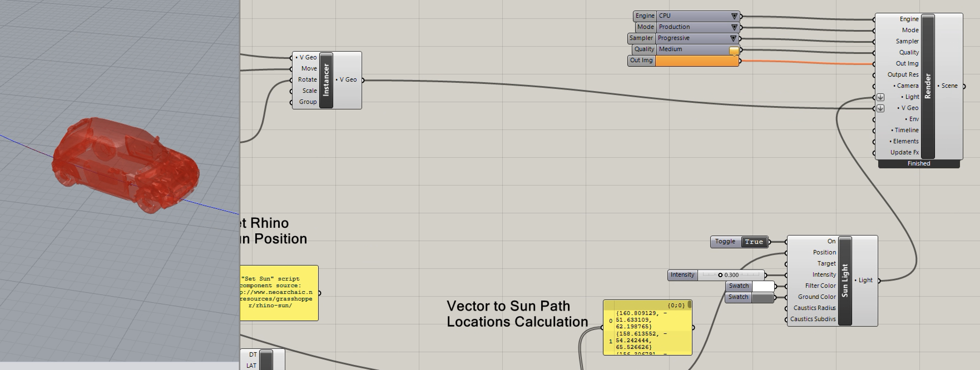Click the Out Img panel's name label
The height and width of the screenshot is (370, 980).
[641, 60]
